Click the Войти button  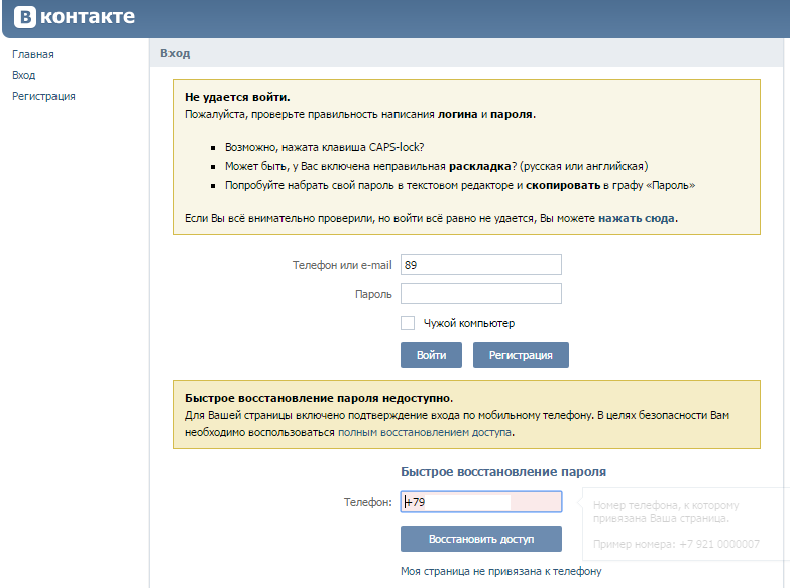(431, 355)
